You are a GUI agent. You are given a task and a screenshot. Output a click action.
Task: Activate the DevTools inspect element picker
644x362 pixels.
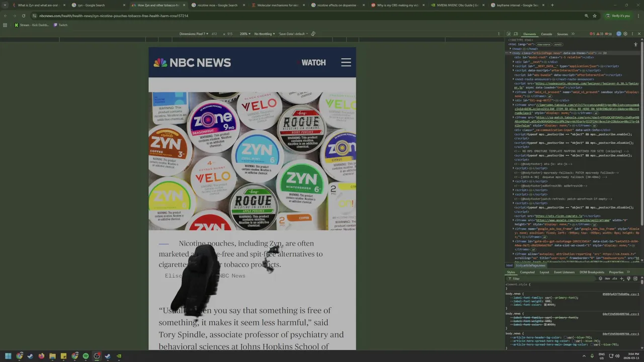click(x=509, y=34)
